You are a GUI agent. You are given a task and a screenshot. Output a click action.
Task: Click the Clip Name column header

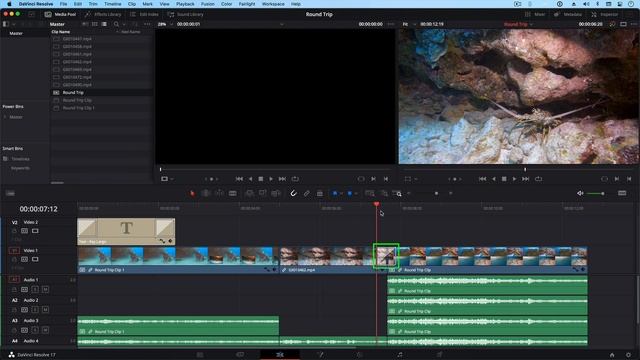click(x=61, y=32)
